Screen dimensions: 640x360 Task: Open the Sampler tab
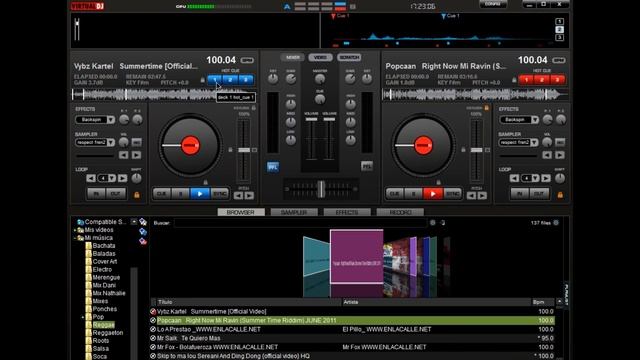coord(294,212)
